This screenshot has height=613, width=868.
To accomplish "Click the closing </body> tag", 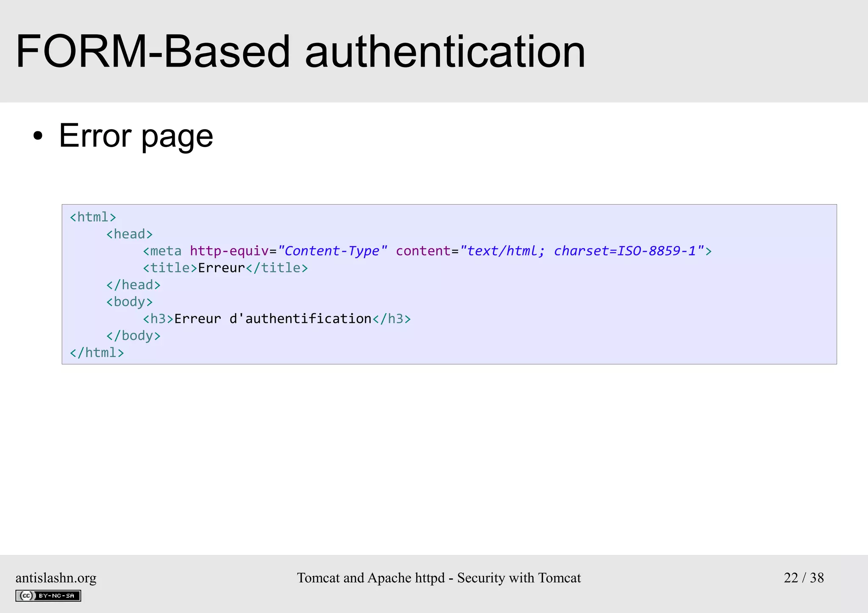I will coord(134,336).
